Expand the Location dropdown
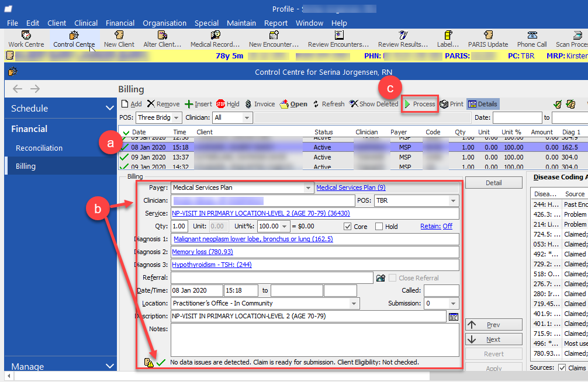This screenshot has height=382, width=588. coord(354,304)
